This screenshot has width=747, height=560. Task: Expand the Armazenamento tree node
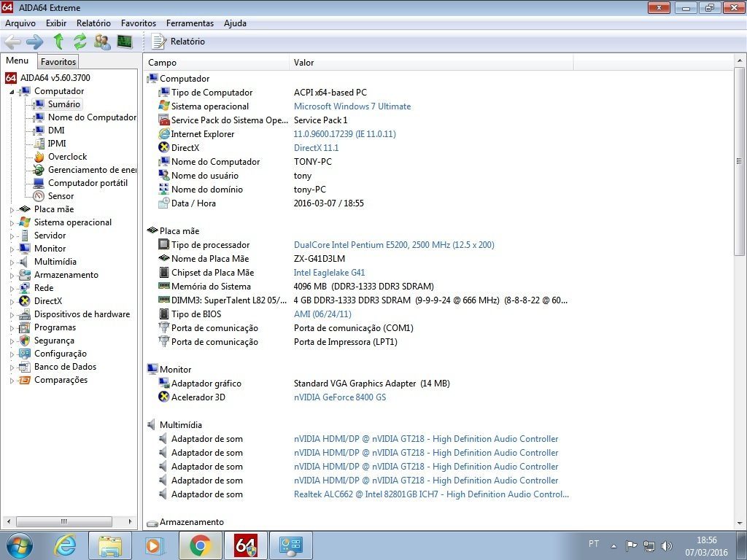(12, 275)
